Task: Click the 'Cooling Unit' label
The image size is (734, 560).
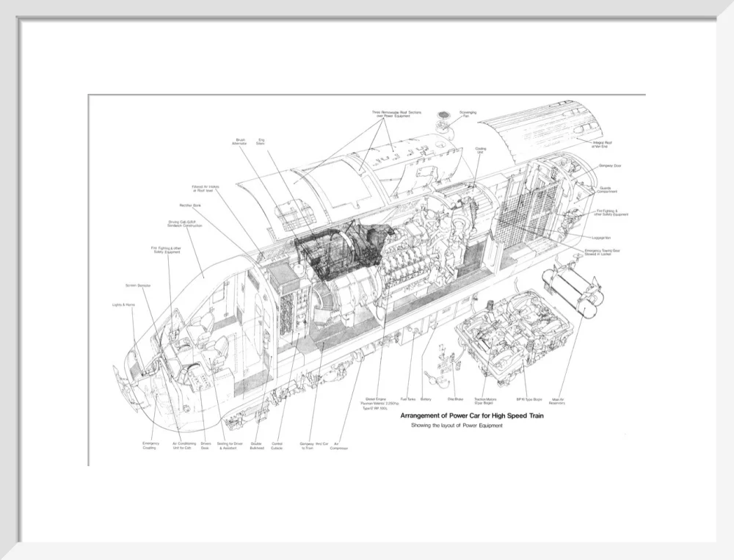Action: (x=481, y=150)
